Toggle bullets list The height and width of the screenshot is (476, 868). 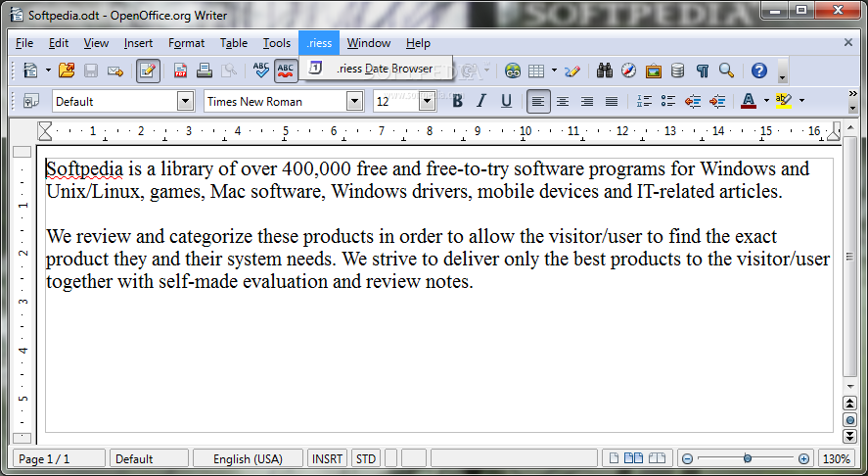tap(668, 101)
